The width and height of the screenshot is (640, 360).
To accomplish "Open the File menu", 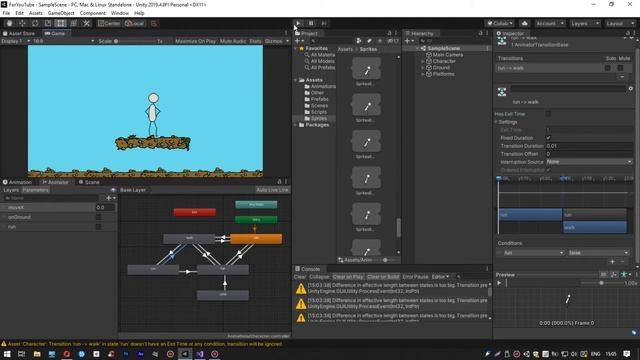I will (x=6, y=13).
